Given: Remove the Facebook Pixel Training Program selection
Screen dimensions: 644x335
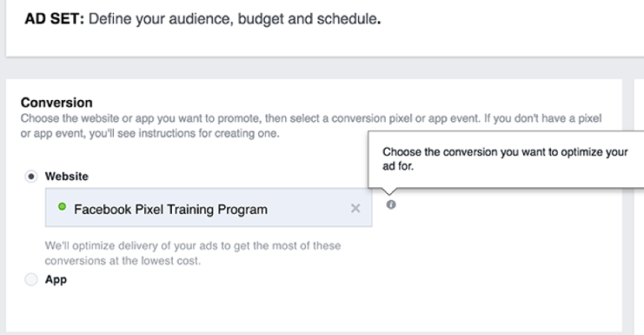Looking at the screenshot, I should [x=356, y=208].
